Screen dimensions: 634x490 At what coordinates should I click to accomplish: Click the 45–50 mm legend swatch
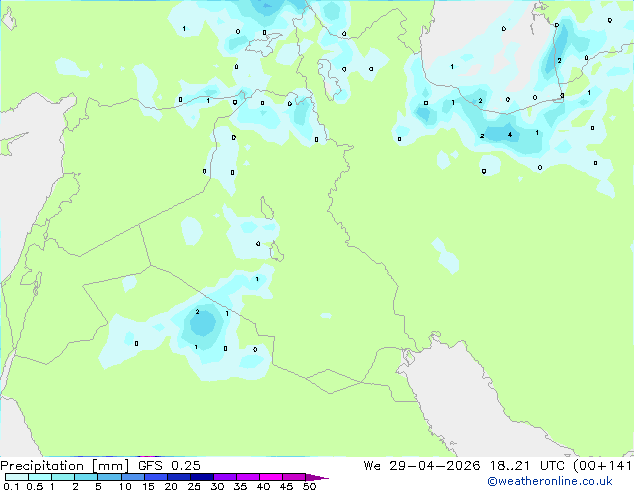pos(294,477)
